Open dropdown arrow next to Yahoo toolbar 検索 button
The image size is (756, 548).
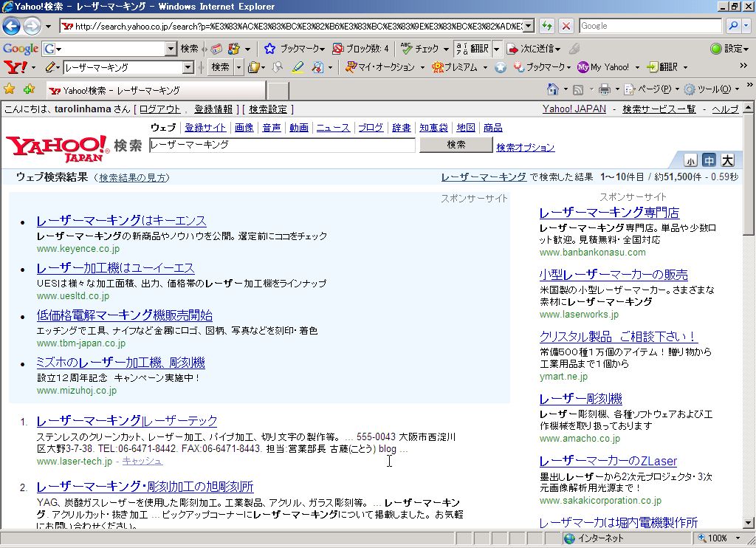[238, 67]
